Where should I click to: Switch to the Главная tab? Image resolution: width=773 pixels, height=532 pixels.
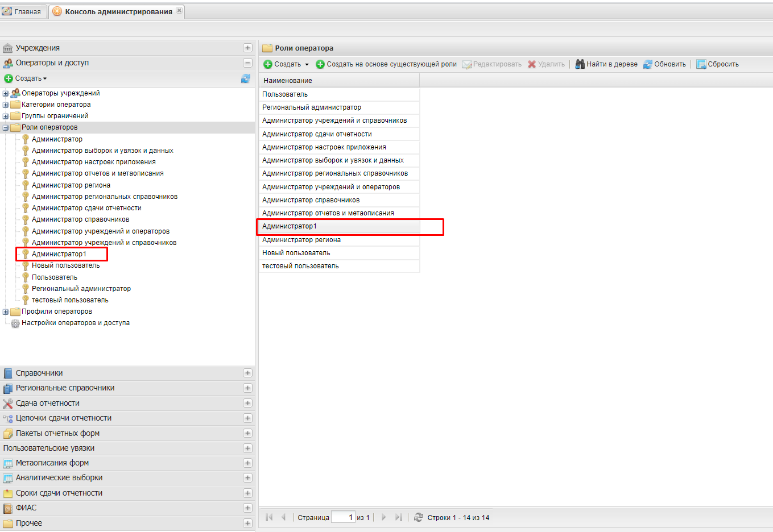click(23, 11)
